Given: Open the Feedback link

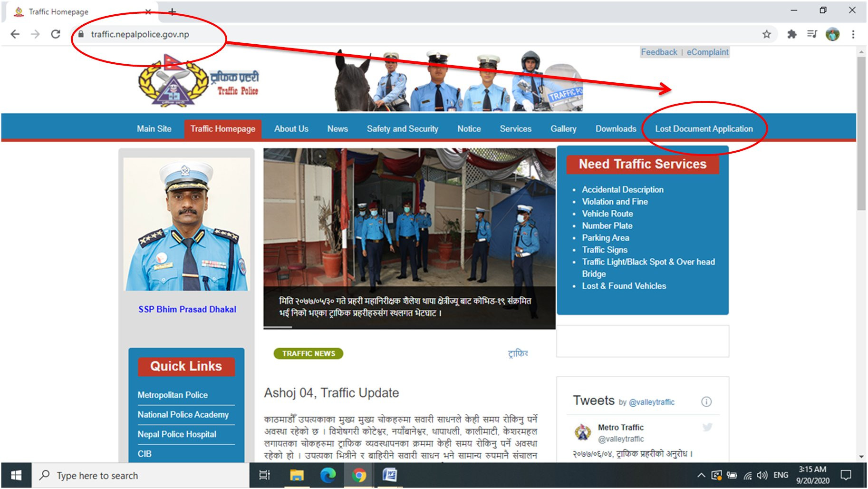Looking at the screenshot, I should tap(659, 52).
